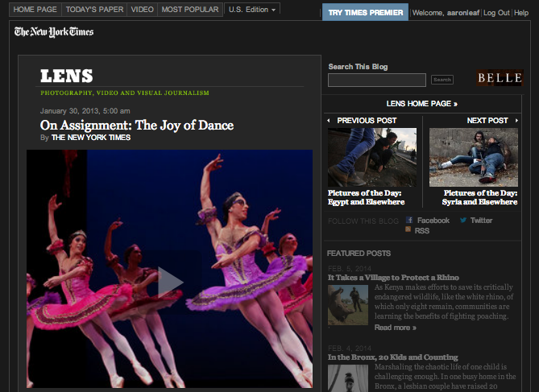The height and width of the screenshot is (392, 539).
Task: Click the Try Times Premier button
Action: 366,12
